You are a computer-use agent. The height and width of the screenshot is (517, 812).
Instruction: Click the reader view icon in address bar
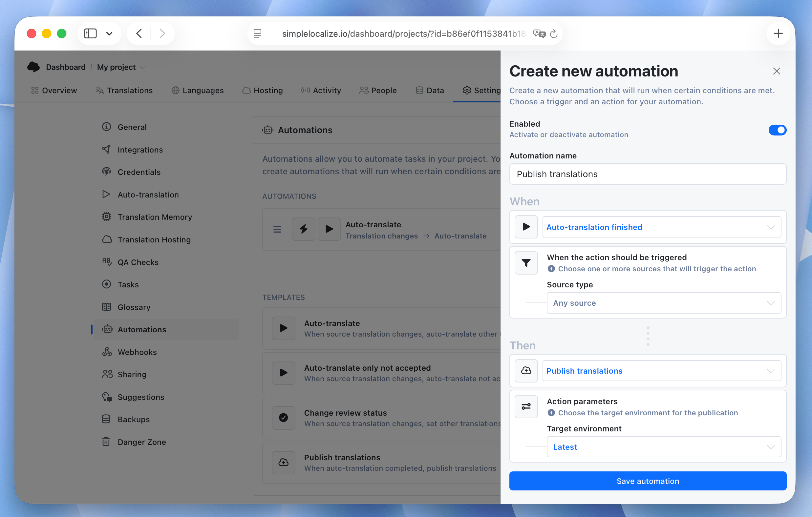(x=257, y=34)
